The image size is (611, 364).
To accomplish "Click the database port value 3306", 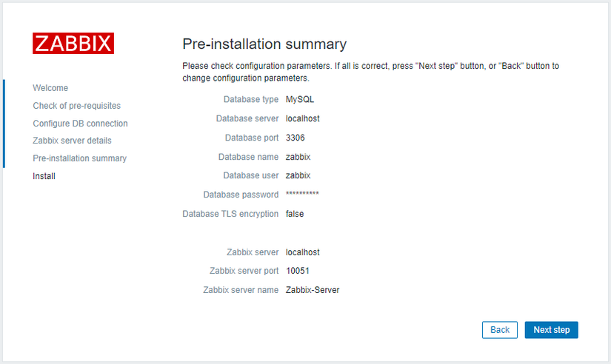I will coord(295,138).
